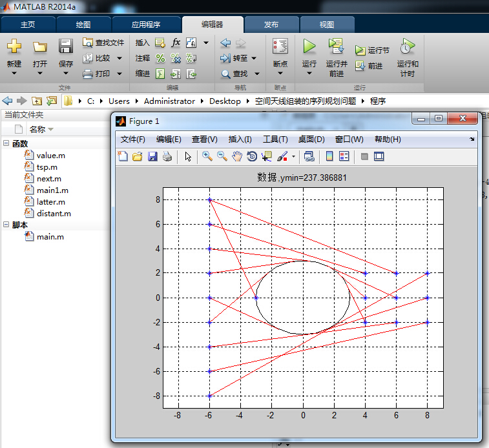489x448 pixels.
Task: Click the address bar Up One Level icon
Action: pyautogui.click(x=37, y=101)
